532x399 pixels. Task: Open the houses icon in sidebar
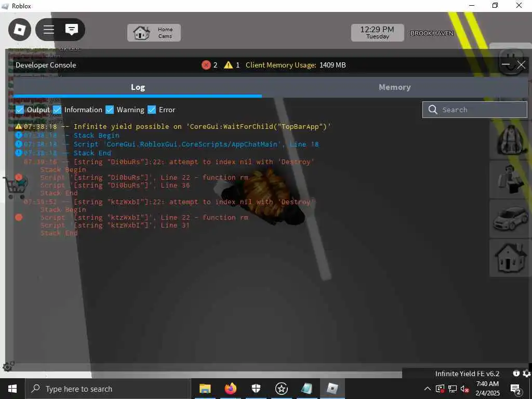click(x=511, y=258)
